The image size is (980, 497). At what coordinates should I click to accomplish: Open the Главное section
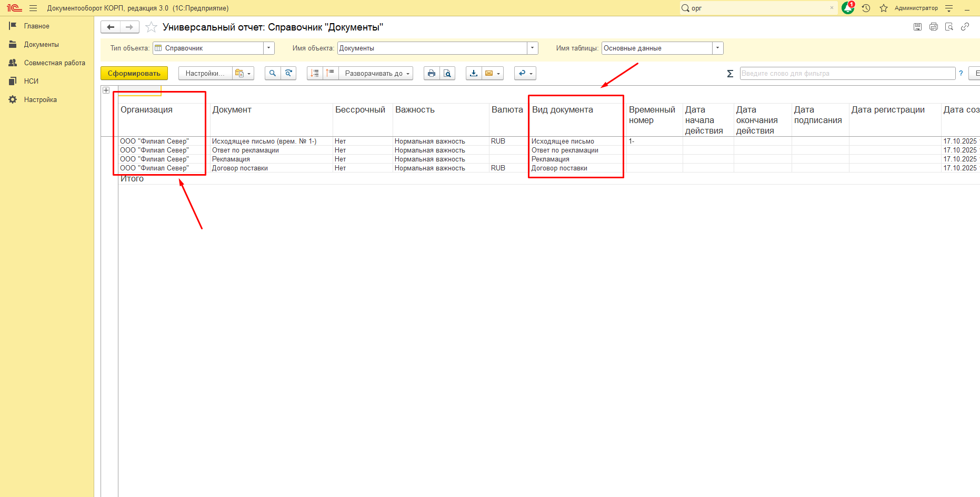click(x=37, y=26)
